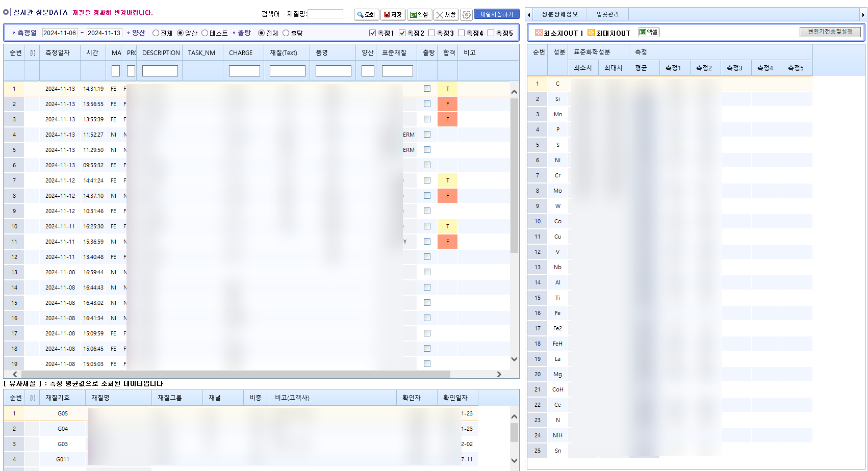Viewport: 868px width, 471px height.
Task: Click the 실시간 성분DATA title icon
Action: (x=7, y=12)
